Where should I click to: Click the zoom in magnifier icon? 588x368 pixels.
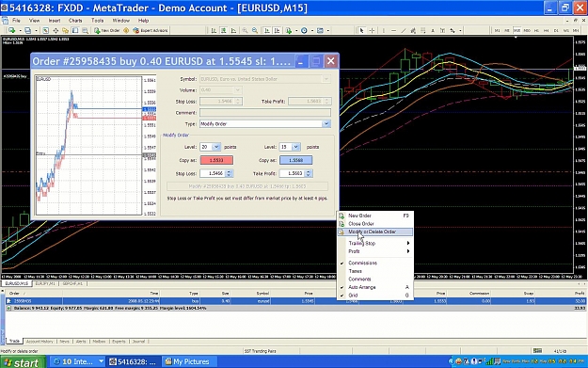point(245,30)
